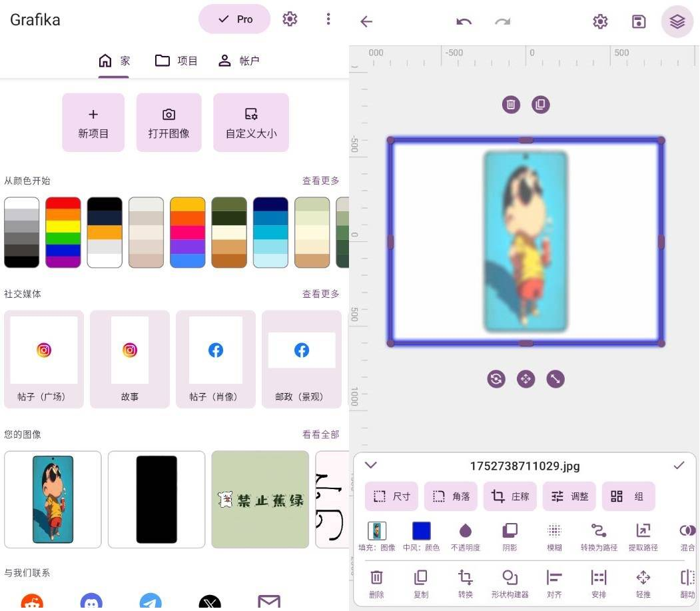Open the three-dot overflow menu

[x=328, y=19]
